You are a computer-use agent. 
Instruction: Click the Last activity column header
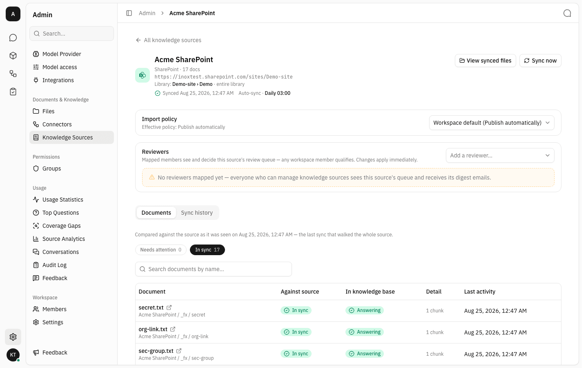click(x=480, y=292)
